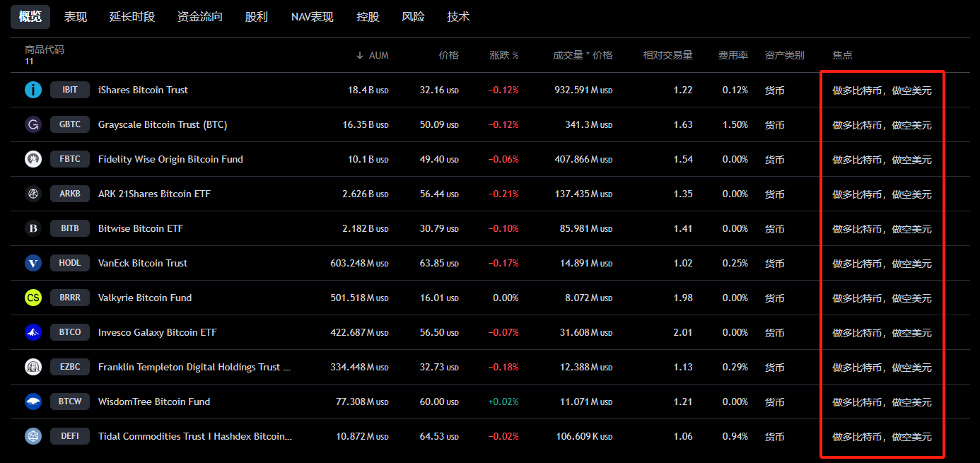
Task: Select the 资金流向 tab
Action: click(x=200, y=17)
